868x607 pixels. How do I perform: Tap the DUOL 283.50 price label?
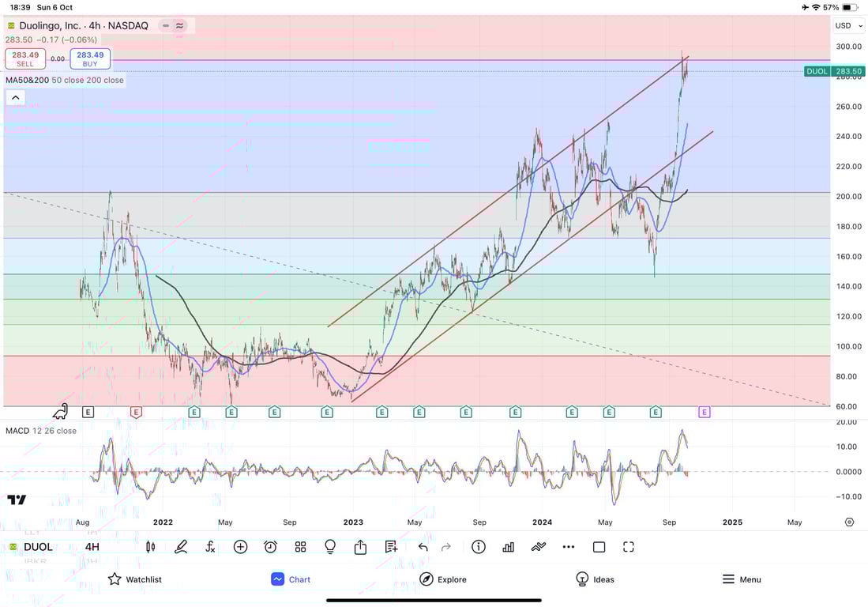834,71
